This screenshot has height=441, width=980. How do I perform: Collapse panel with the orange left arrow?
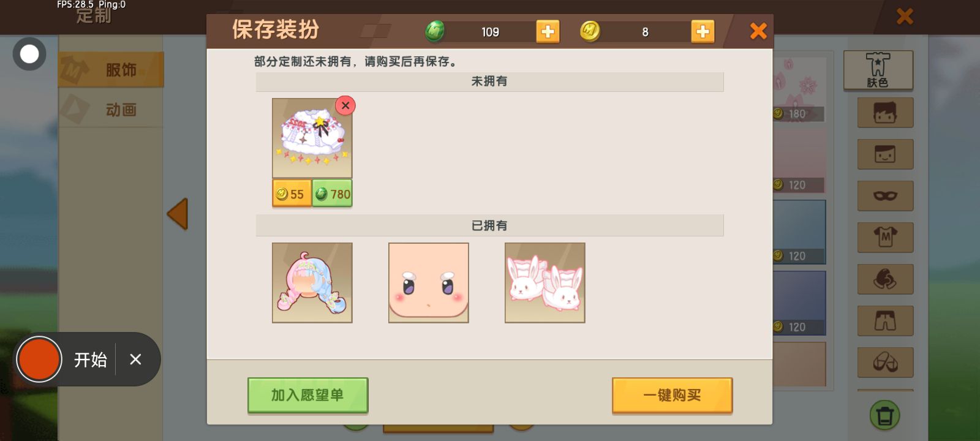(178, 214)
